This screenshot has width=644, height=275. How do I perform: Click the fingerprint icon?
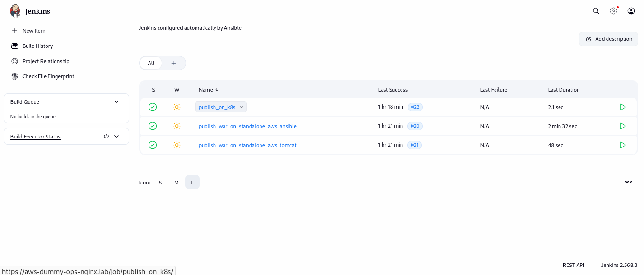tap(15, 76)
